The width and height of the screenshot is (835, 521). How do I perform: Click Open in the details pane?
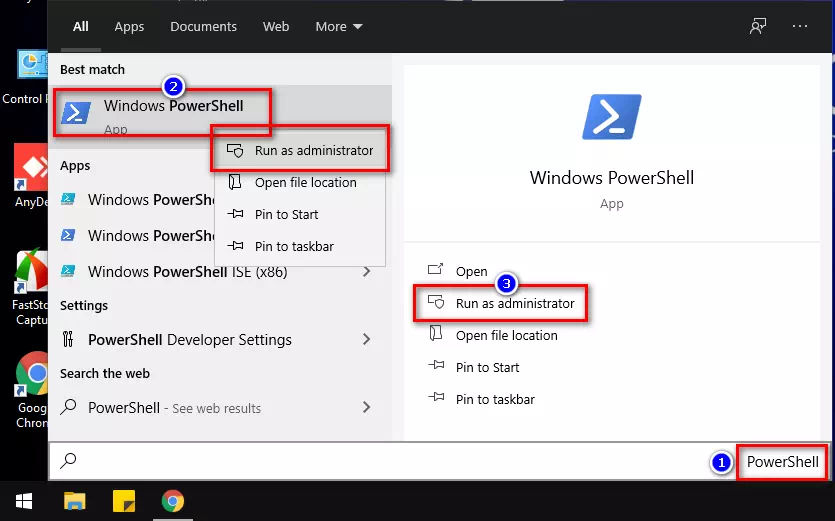click(471, 272)
